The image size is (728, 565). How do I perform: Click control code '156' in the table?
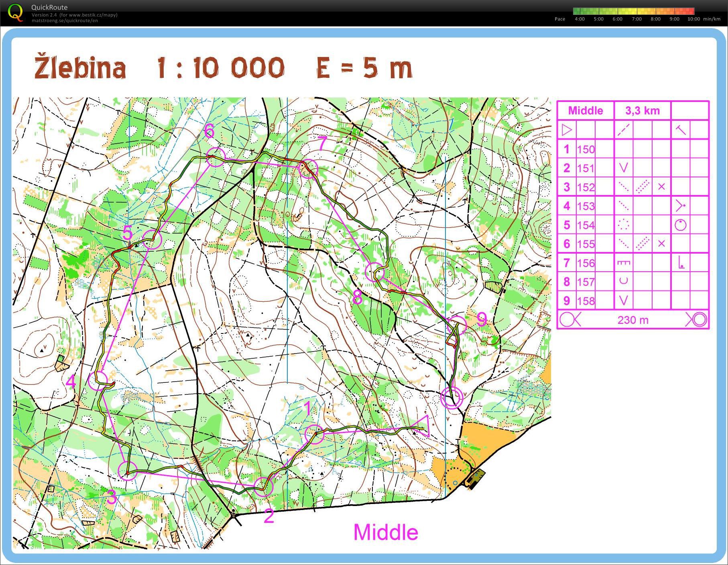[586, 263]
